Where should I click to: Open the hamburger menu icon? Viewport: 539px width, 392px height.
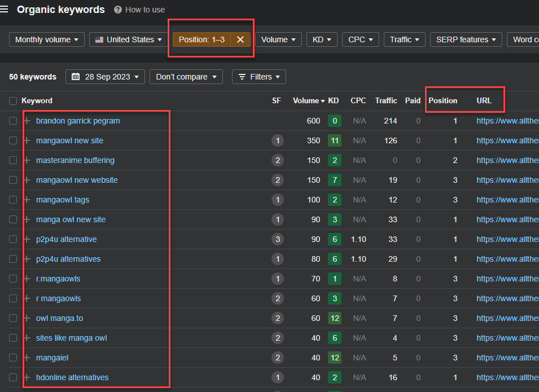4,9
